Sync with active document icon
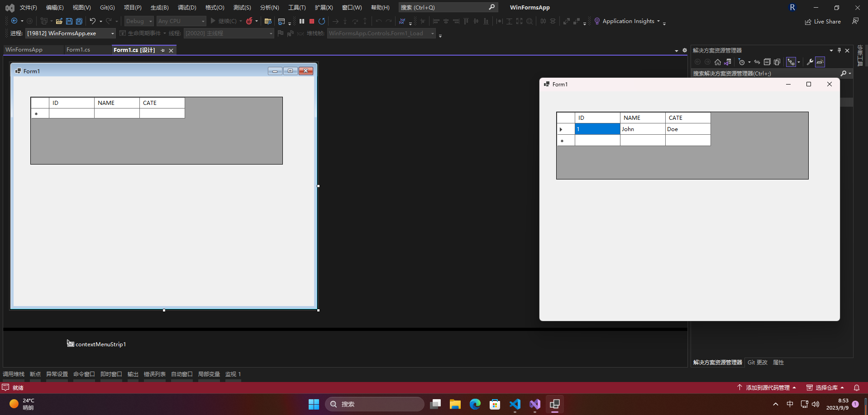 coord(757,62)
